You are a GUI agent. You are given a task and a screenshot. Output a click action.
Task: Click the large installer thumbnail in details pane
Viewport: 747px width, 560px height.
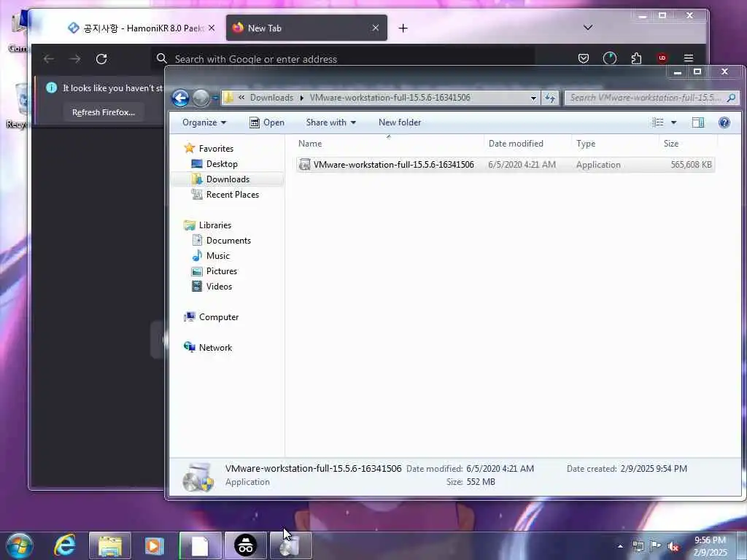[198, 476]
